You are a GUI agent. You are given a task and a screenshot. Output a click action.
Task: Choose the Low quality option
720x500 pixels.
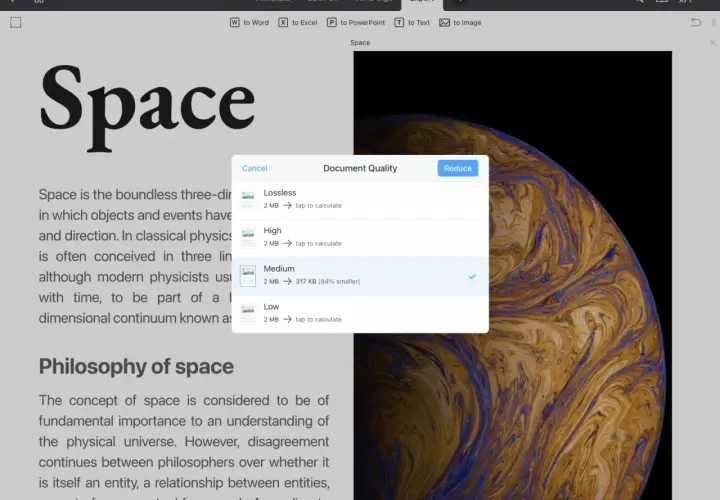tap(360, 314)
